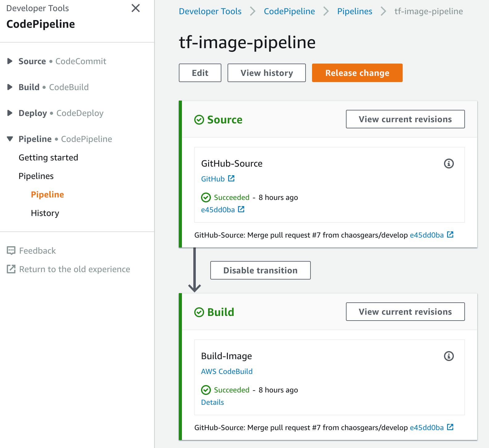This screenshot has height=448, width=489.
Task: Close the Developer Tools side panel
Action: tap(136, 8)
